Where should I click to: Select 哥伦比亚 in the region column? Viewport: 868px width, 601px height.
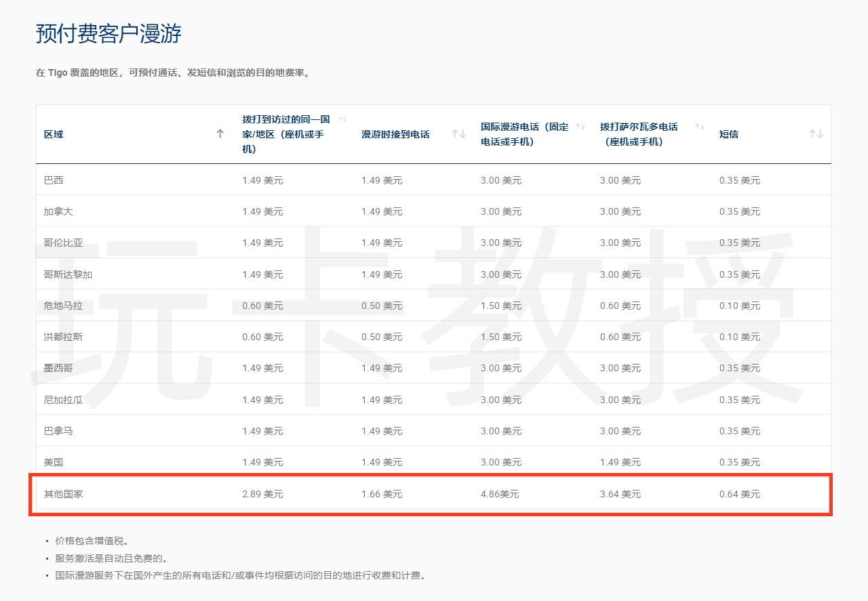(63, 243)
